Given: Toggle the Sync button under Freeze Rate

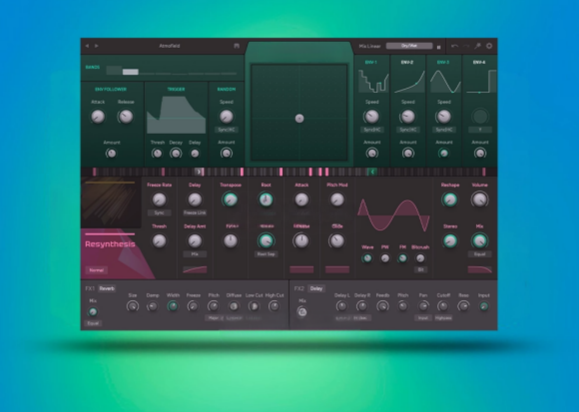Looking at the screenshot, I should [x=159, y=213].
